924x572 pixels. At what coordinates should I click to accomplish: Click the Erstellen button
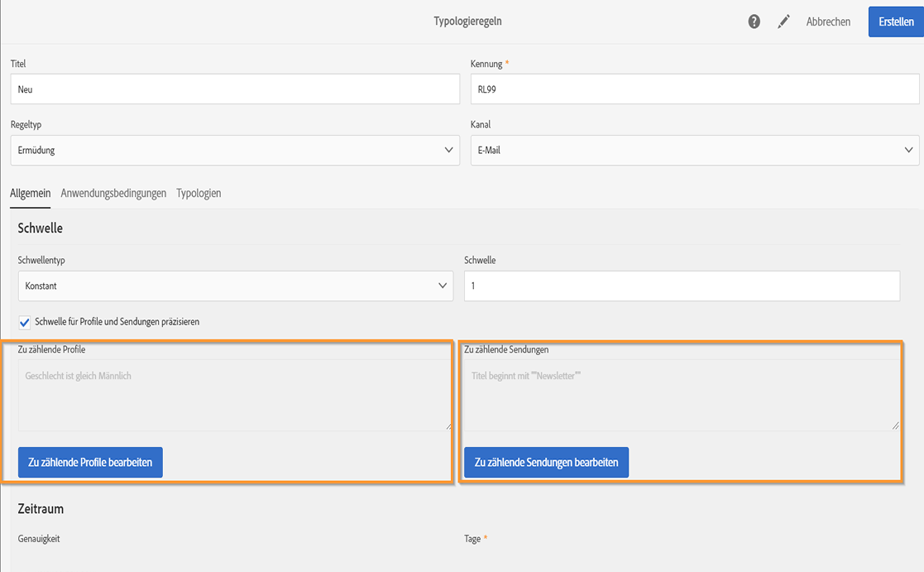(x=896, y=22)
